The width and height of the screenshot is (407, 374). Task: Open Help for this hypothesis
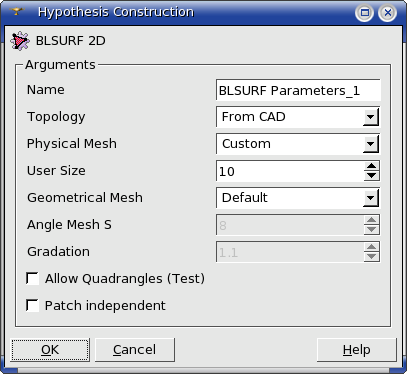pyautogui.click(x=357, y=350)
